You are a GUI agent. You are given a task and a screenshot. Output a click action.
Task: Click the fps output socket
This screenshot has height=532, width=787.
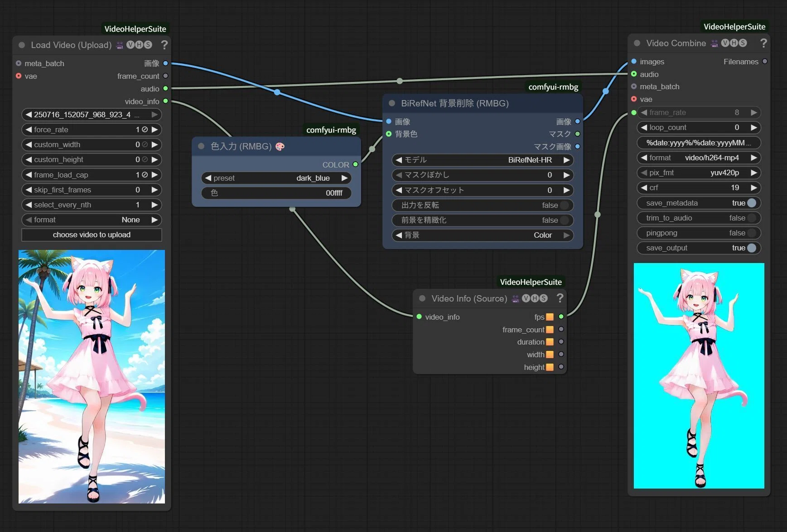pyautogui.click(x=561, y=316)
